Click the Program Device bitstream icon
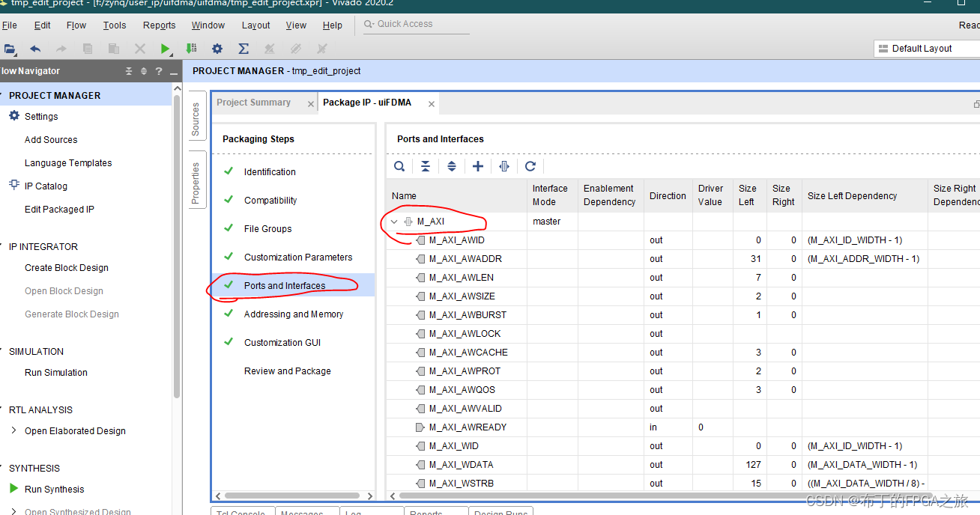Screen dimensions: 980x515 191,49
